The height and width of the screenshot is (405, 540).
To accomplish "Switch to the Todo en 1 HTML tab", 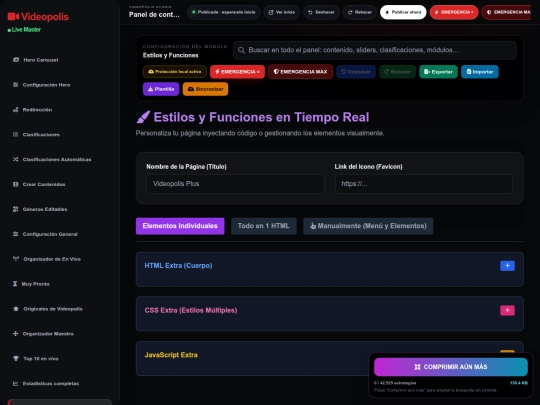I will point(263,226).
